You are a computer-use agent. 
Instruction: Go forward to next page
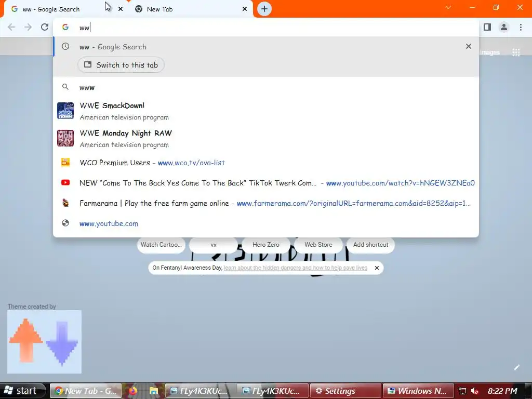pos(28,27)
